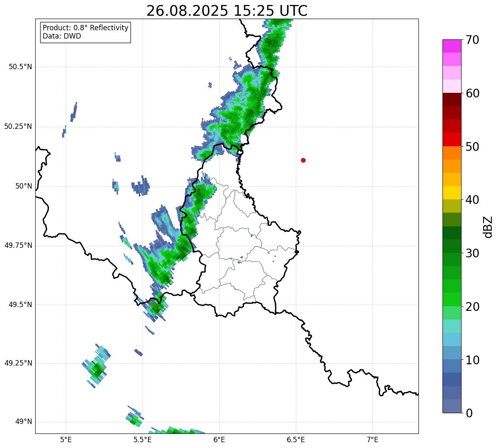Click the red station marker dot
The height and width of the screenshot is (448, 498).
[x=303, y=160]
